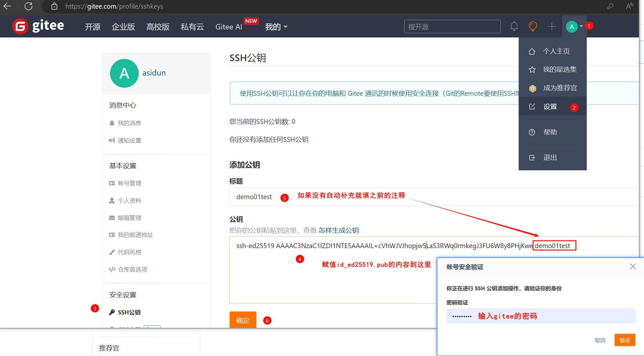644x356 pixels.
Task: Select 设置 from the user menu
Action: 550,107
